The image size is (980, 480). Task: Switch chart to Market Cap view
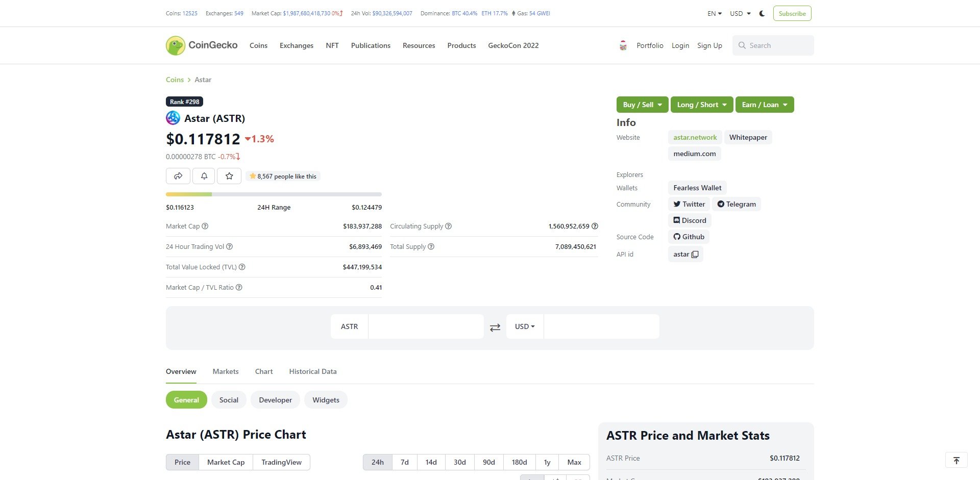point(226,462)
